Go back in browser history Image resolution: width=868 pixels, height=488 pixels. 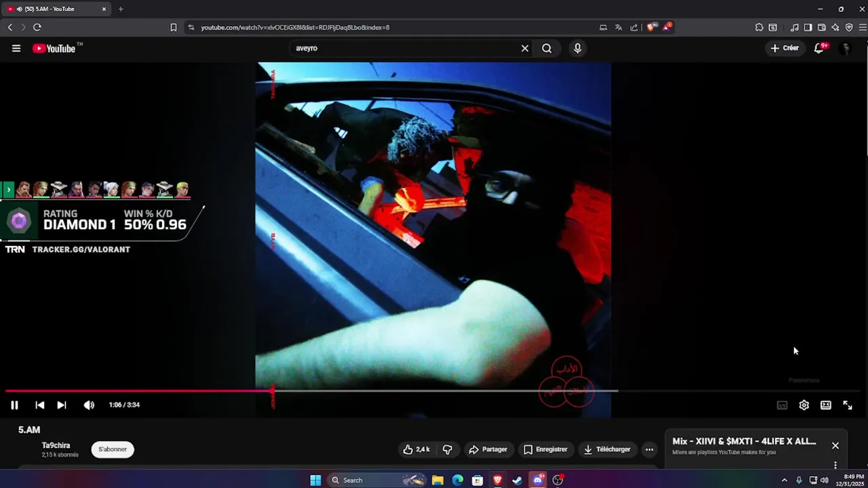point(9,27)
